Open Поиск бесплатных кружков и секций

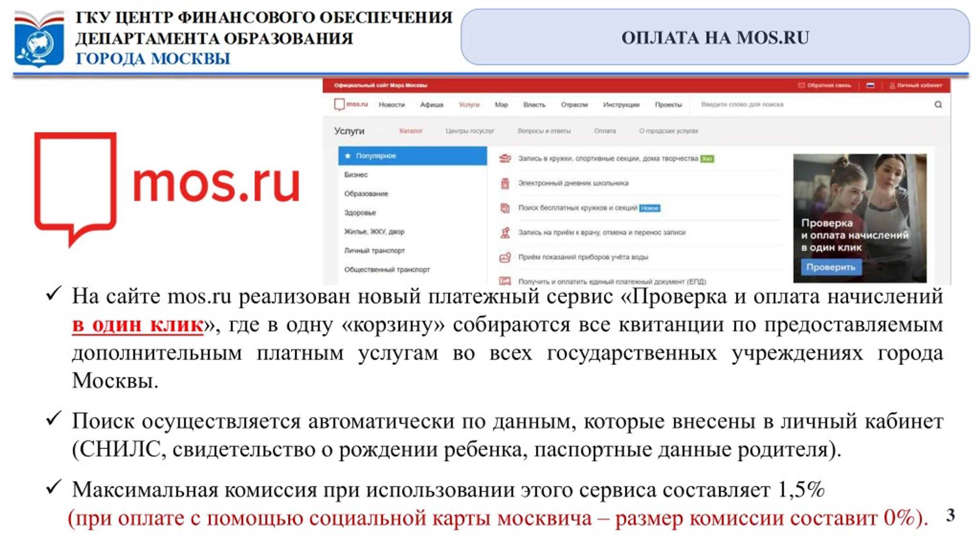[578, 208]
